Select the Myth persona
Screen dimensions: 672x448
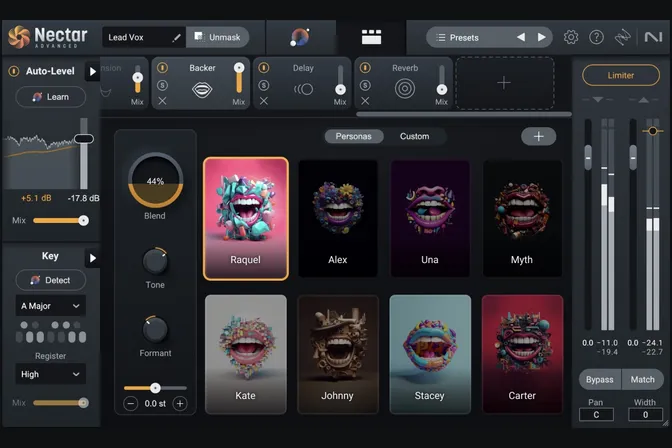(x=522, y=219)
